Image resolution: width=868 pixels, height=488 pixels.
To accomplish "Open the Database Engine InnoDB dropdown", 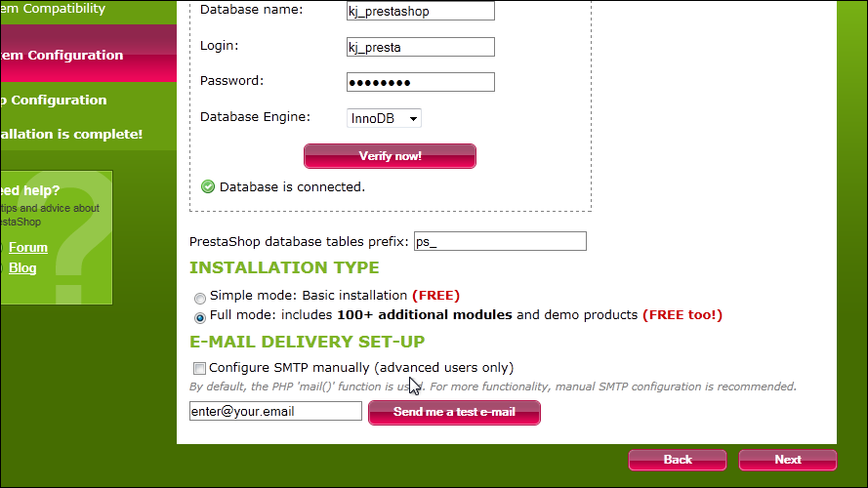I will point(384,118).
